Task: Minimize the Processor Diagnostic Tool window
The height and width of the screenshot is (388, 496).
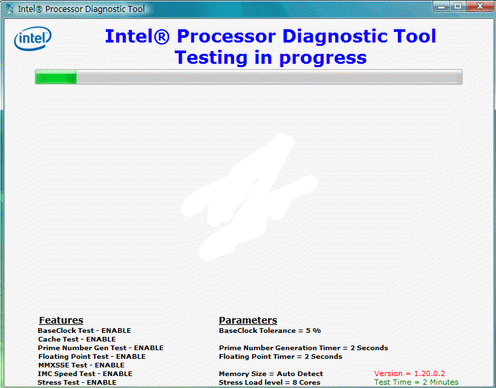Action: [x=441, y=6]
